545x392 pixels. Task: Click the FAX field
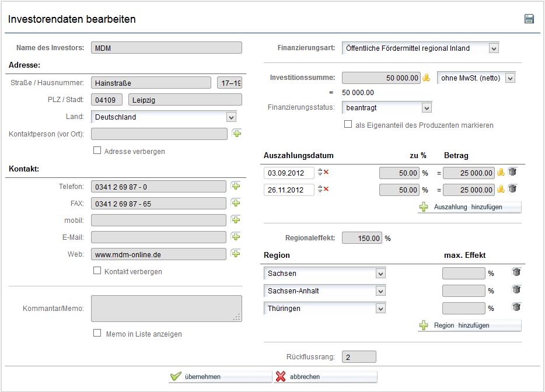(x=159, y=204)
